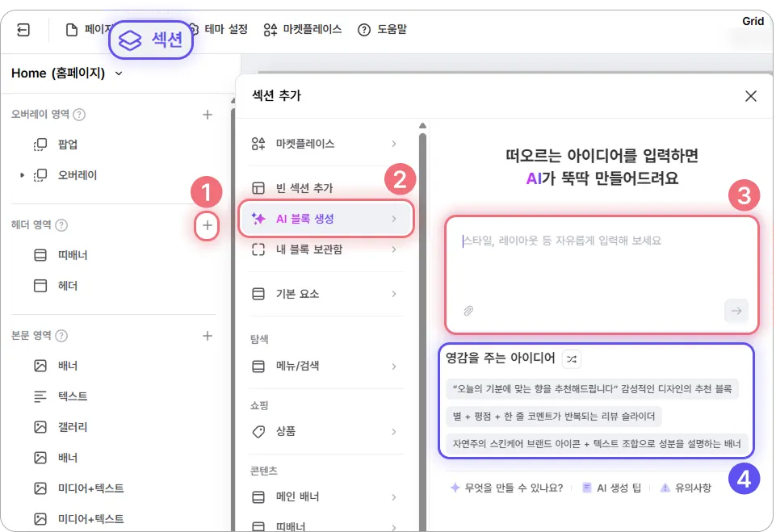Add a section to 오버레이 영역
Viewport: 776px width, 532px height.
tap(208, 115)
